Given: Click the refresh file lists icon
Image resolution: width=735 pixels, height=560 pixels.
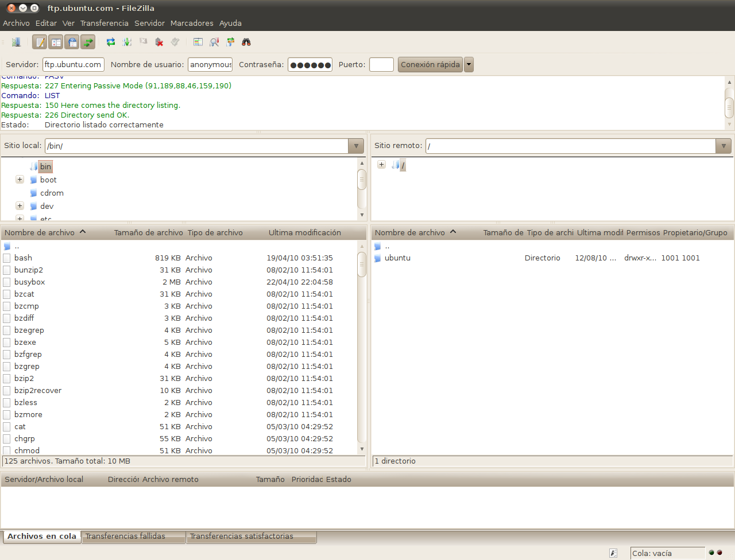Looking at the screenshot, I should 111,42.
